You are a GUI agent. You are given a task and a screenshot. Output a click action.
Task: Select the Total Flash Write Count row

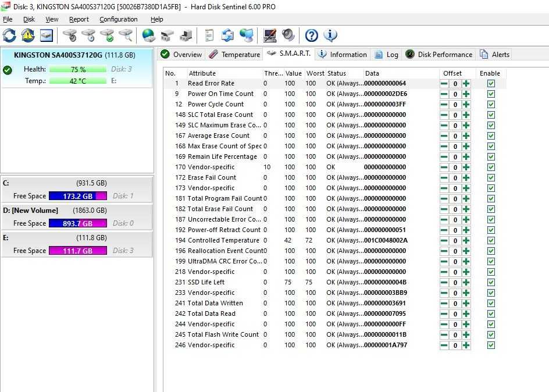[335, 334]
